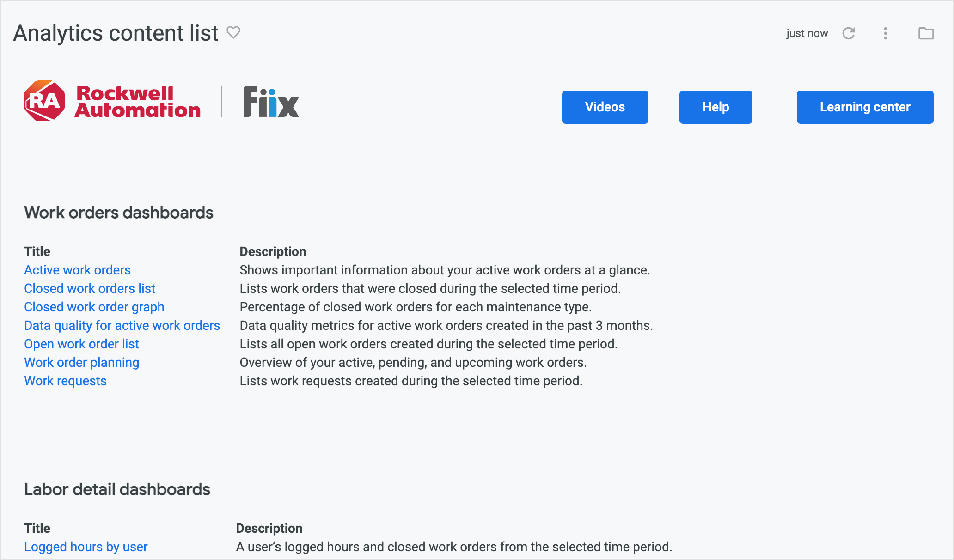The image size is (954, 560).
Task: Click the Rockwell Automation logo
Action: [x=112, y=101]
